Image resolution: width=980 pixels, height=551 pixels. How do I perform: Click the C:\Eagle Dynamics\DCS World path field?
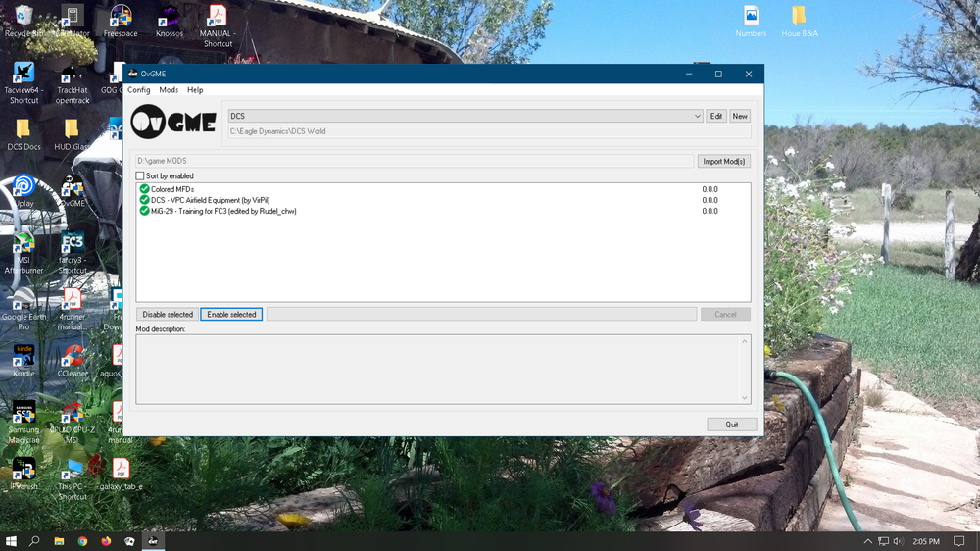tap(489, 132)
